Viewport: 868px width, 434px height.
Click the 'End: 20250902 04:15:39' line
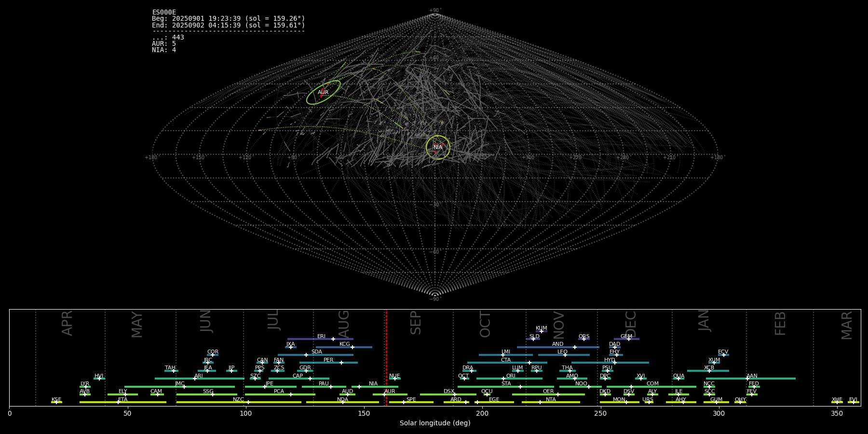(229, 25)
